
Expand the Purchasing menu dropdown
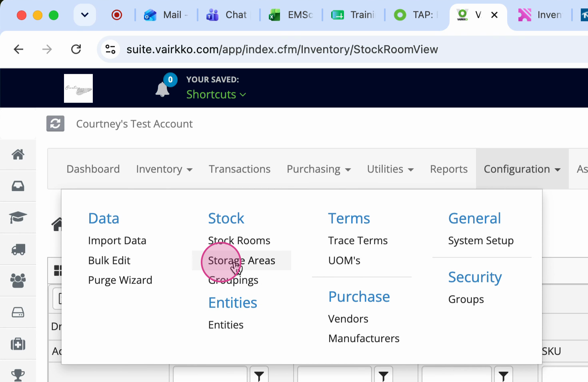coord(319,169)
